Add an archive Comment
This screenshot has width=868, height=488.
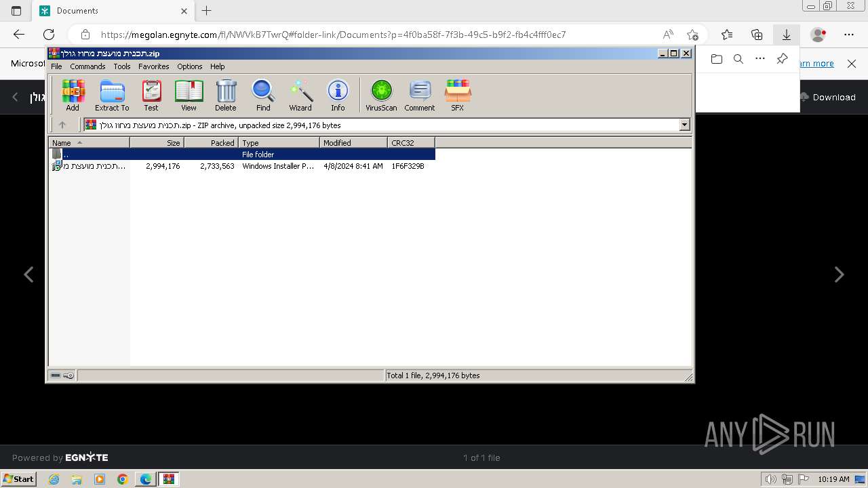pos(420,95)
